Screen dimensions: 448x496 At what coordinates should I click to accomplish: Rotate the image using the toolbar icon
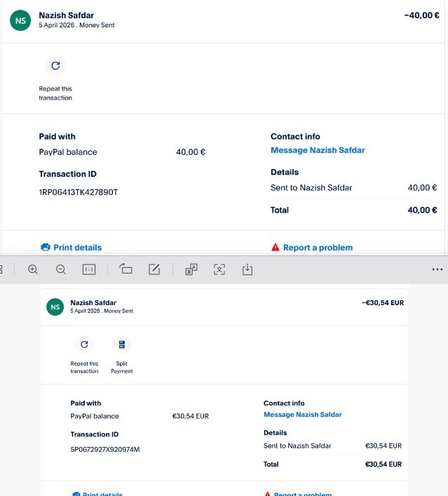126,269
